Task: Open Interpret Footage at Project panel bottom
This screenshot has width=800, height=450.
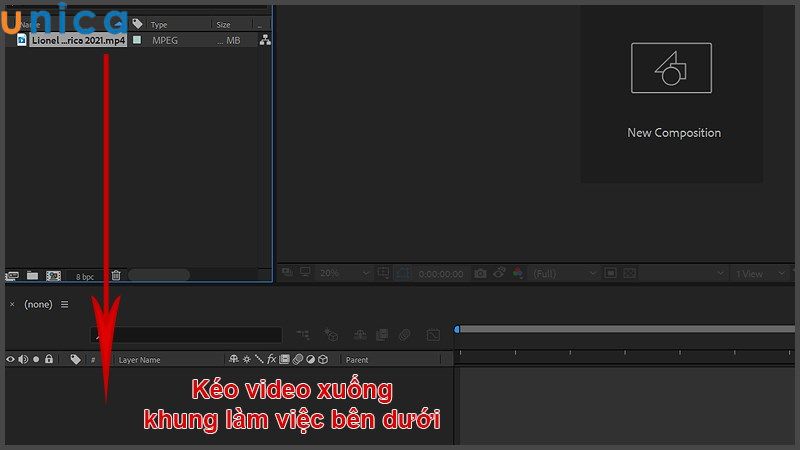Action: coord(12,276)
